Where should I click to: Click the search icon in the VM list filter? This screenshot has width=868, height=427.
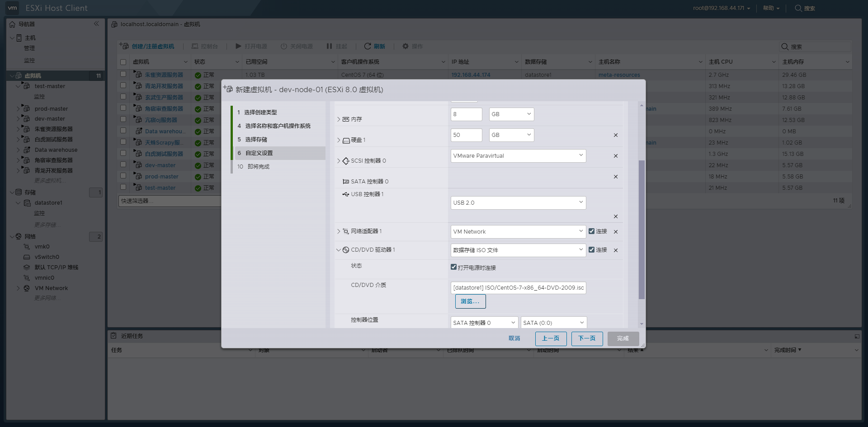(x=785, y=47)
